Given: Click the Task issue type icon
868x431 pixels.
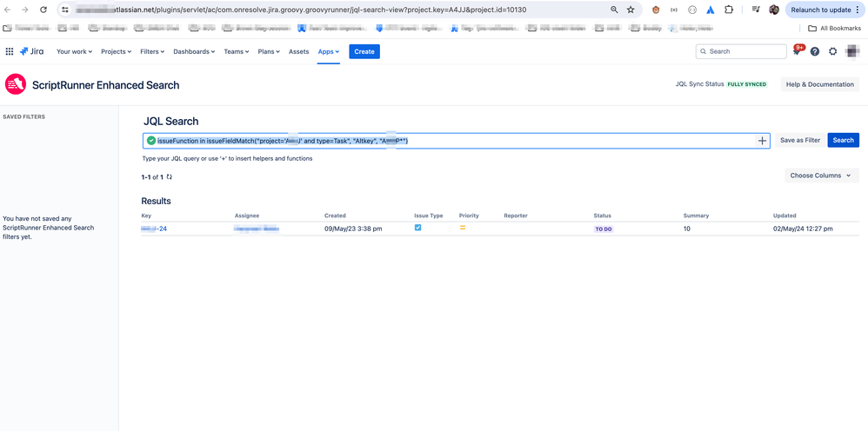Looking at the screenshot, I should pos(418,228).
